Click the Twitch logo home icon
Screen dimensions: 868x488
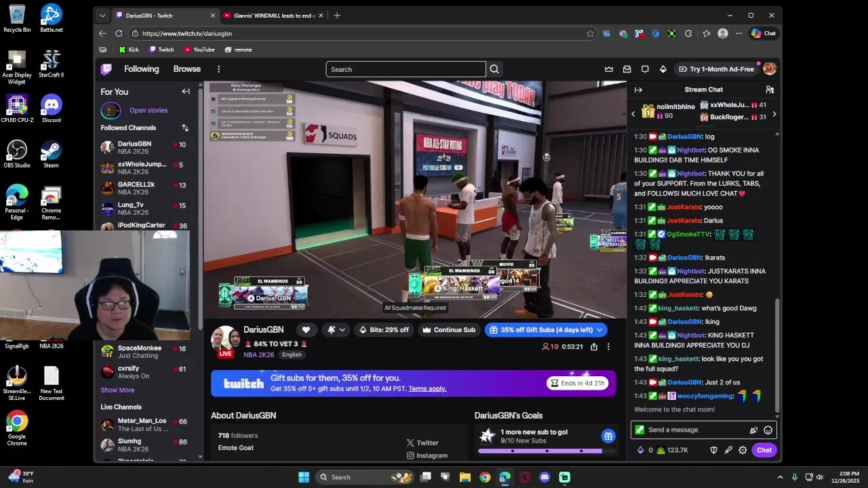pyautogui.click(x=106, y=69)
